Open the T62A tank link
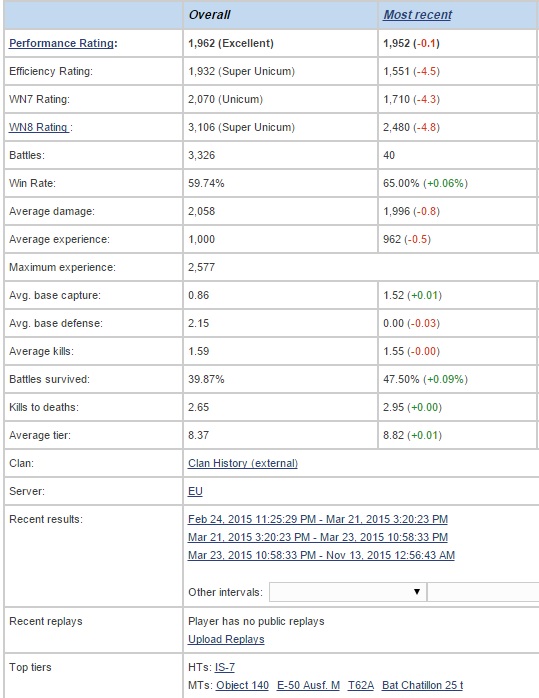 (x=361, y=685)
